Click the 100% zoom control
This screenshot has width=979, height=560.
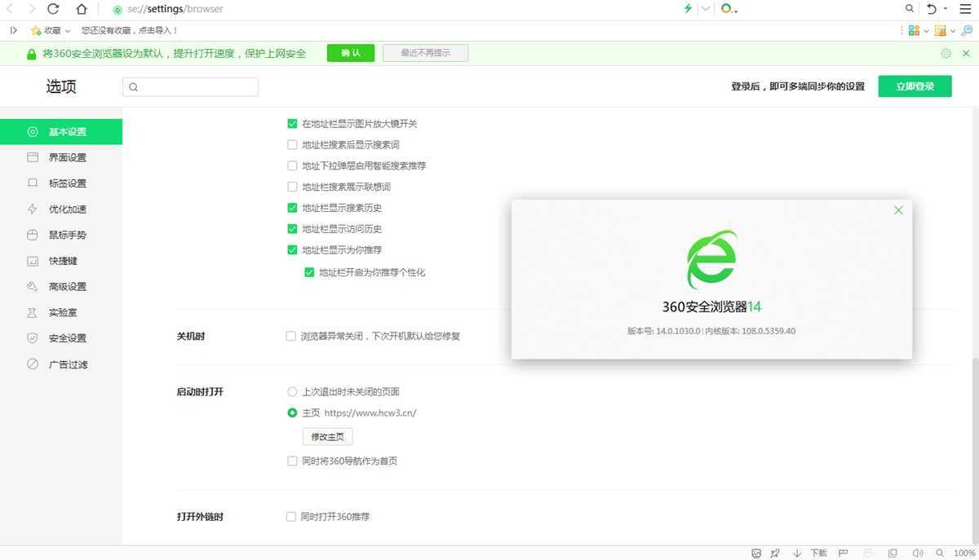pyautogui.click(x=956, y=553)
